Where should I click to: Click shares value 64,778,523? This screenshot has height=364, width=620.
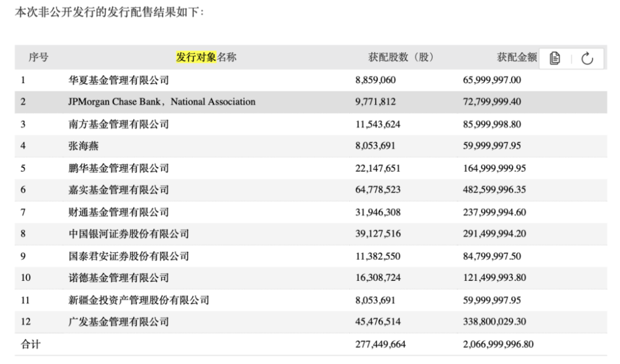pyautogui.click(x=378, y=190)
